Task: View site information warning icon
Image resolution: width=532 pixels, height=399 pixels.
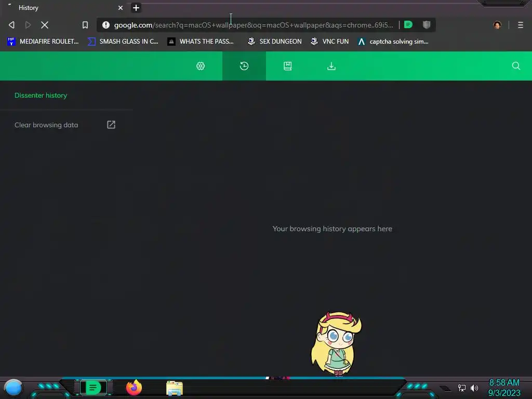Action: [x=106, y=25]
